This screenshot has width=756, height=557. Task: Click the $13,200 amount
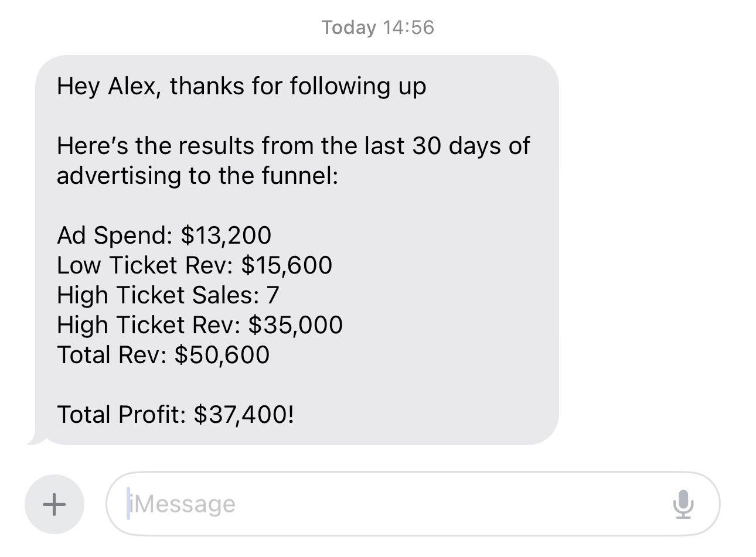click(x=226, y=235)
